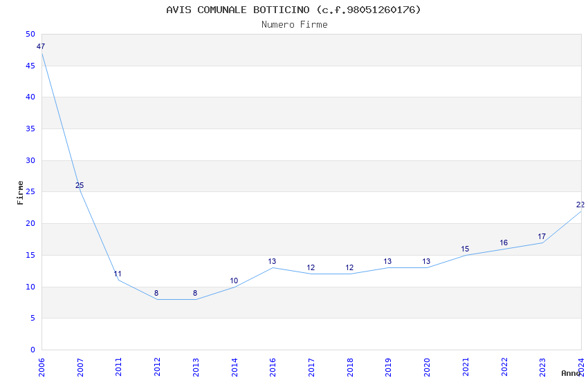Click the data label 25 for 2007
This screenshot has height=380, width=588.
click(x=80, y=185)
